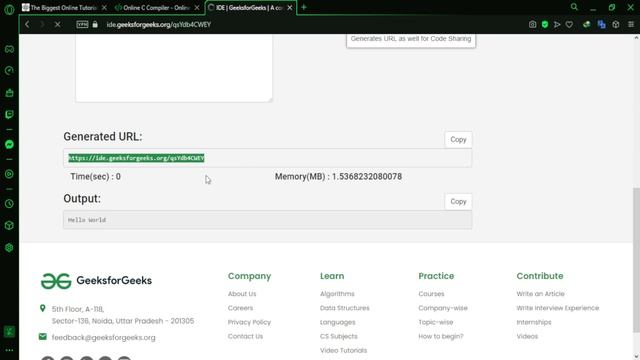Click the send flow arrow icon
Image resolution: width=640 pixels, height=360 pixels.
[557, 24]
